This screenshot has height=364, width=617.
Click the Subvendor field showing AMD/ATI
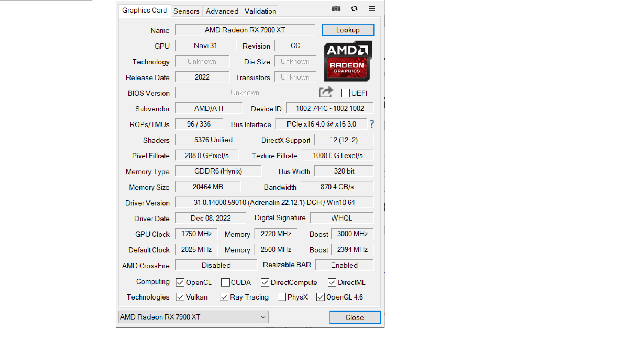(x=209, y=108)
